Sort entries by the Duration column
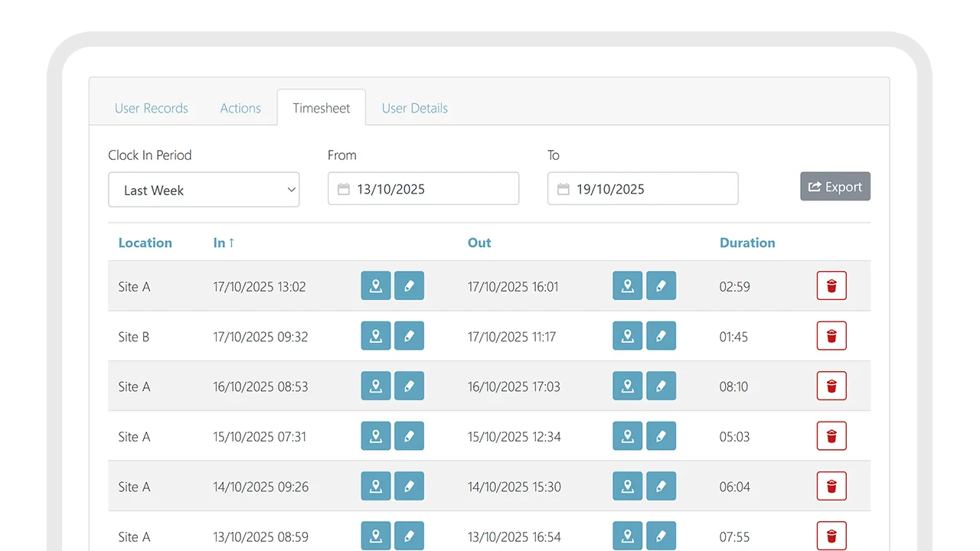 tap(747, 243)
